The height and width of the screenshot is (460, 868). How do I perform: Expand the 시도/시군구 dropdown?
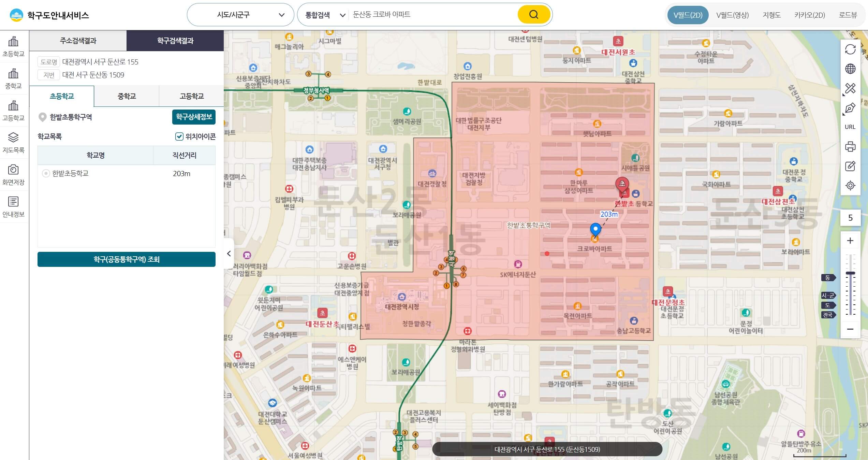[240, 15]
